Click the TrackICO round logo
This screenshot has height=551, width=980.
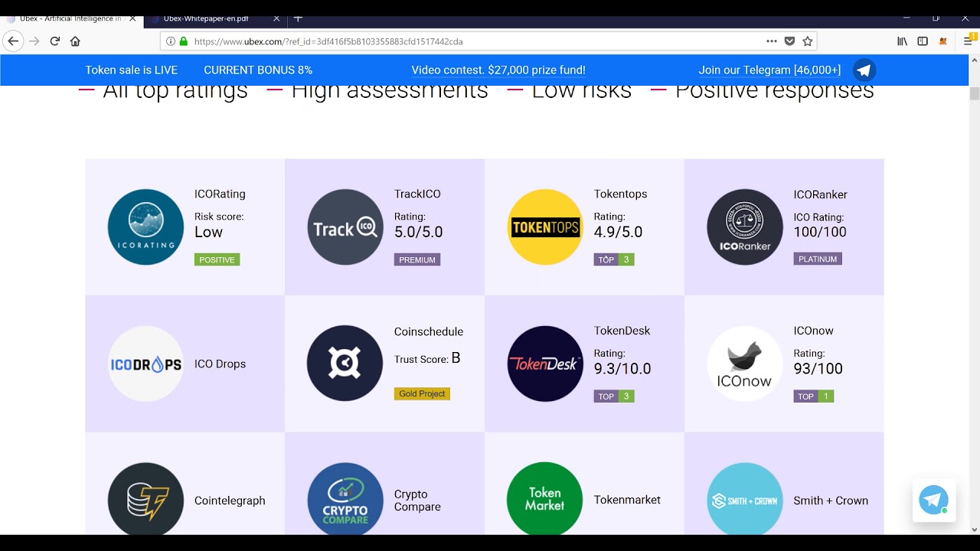click(345, 227)
